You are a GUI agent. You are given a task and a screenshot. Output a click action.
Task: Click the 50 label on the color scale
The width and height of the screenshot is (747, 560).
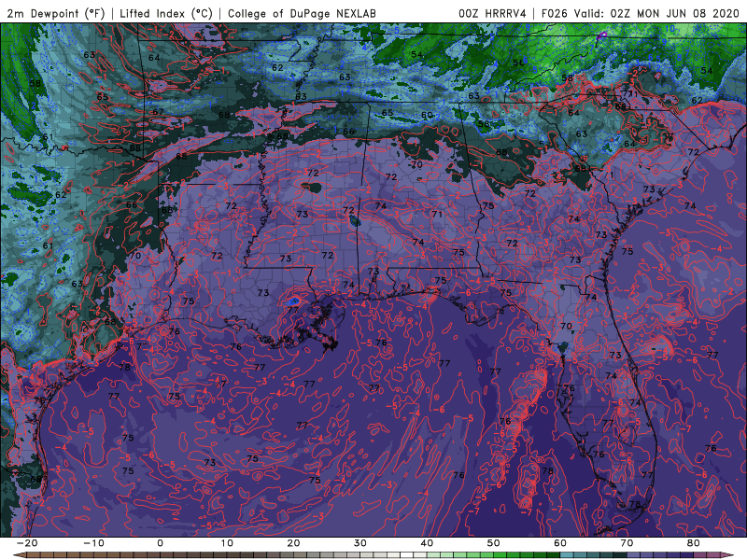point(494,543)
